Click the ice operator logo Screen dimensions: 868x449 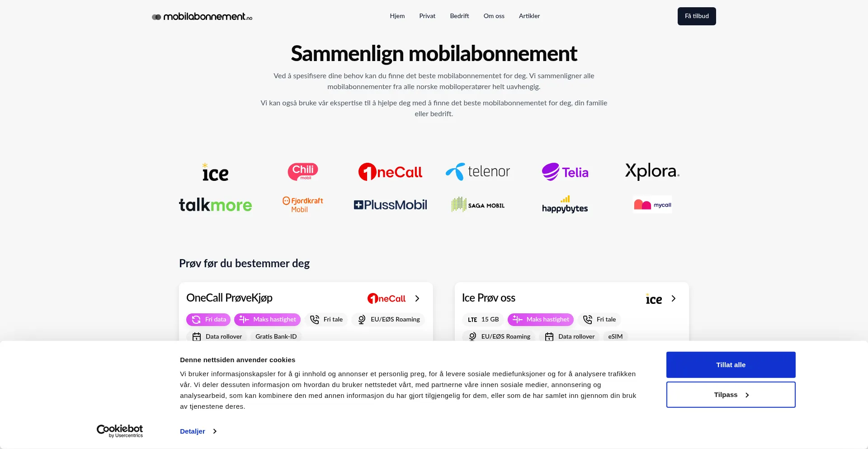pyautogui.click(x=215, y=172)
